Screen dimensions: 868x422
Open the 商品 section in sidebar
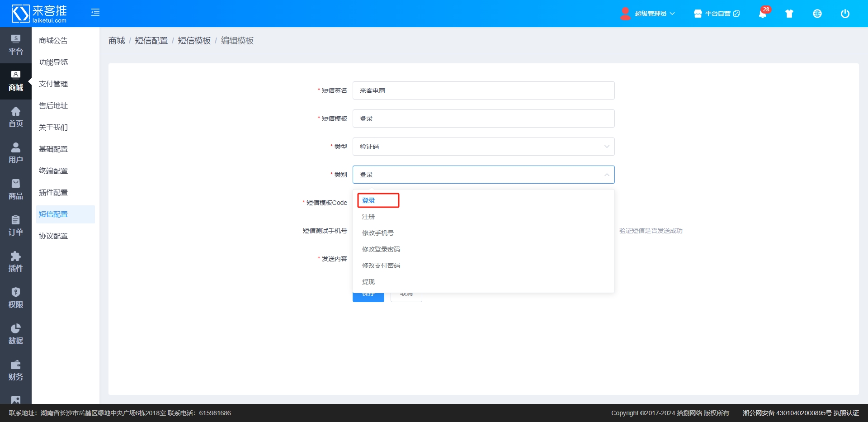tap(16, 190)
